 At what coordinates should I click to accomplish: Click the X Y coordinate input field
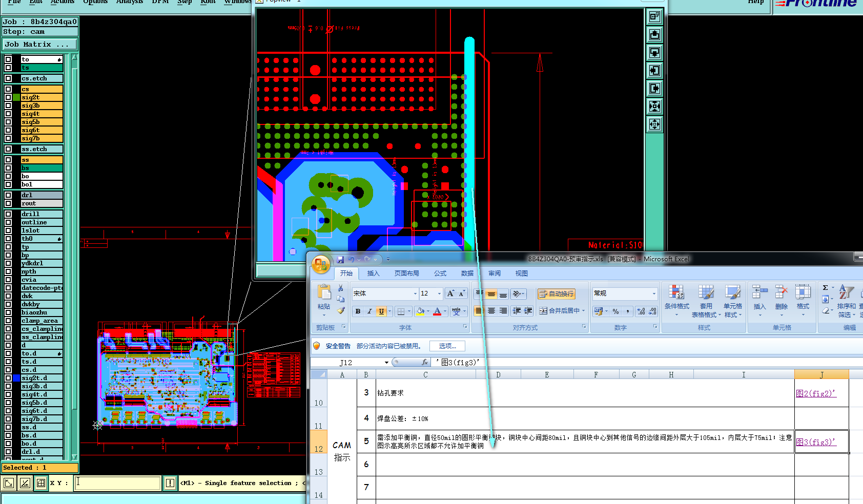click(118, 483)
